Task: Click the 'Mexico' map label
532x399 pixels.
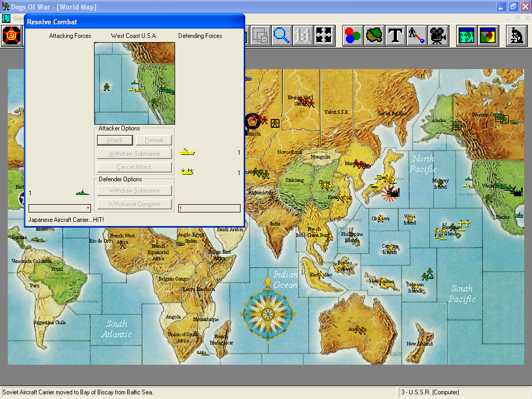Action: 502,217
